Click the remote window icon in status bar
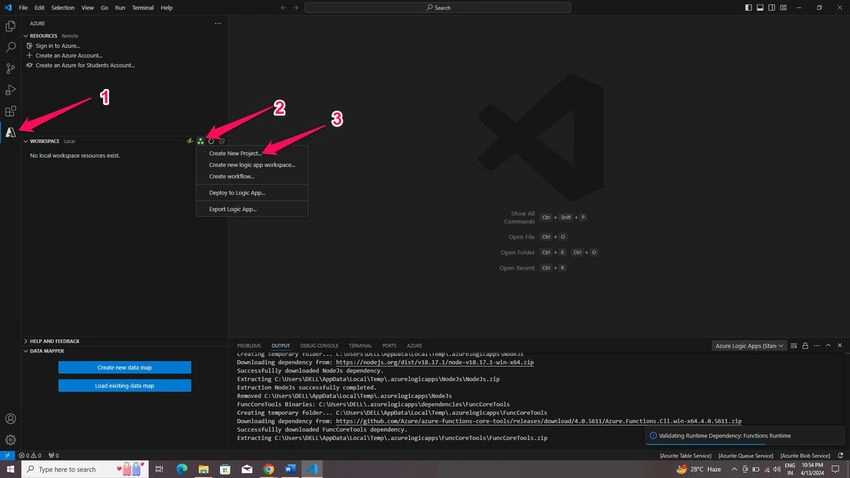The width and height of the screenshot is (850, 478). 7,455
